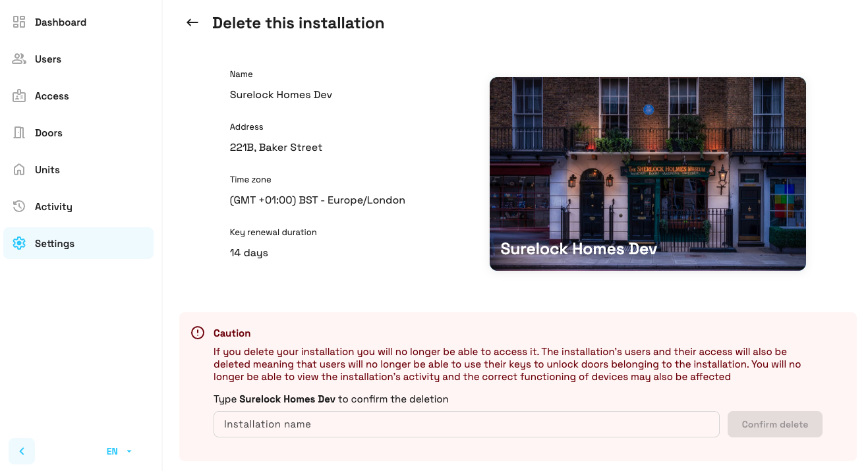The image size is (868, 471).
Task: Click the Address field label
Action: point(246,127)
